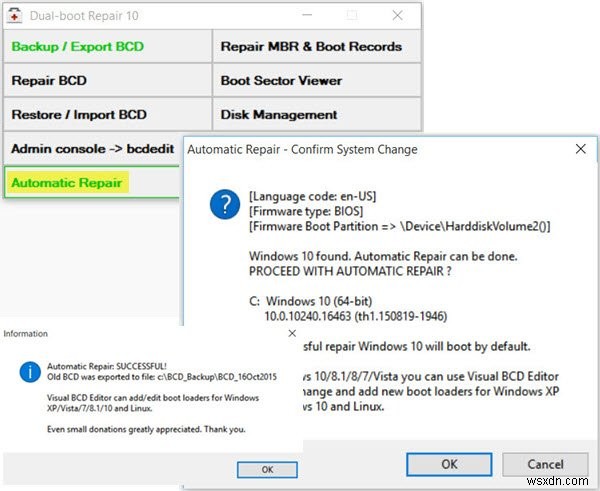Click the Information dialog title
Image resolution: width=600 pixels, height=491 pixels.
point(26,334)
